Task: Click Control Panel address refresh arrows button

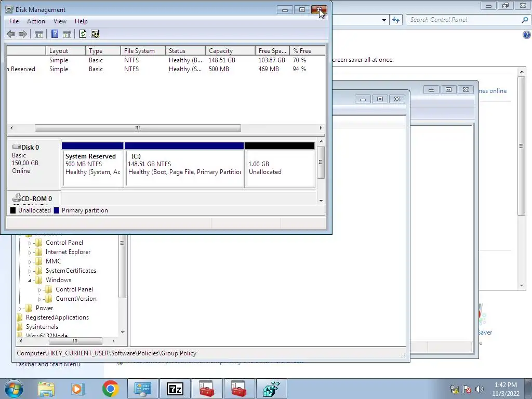Action: 396,20
